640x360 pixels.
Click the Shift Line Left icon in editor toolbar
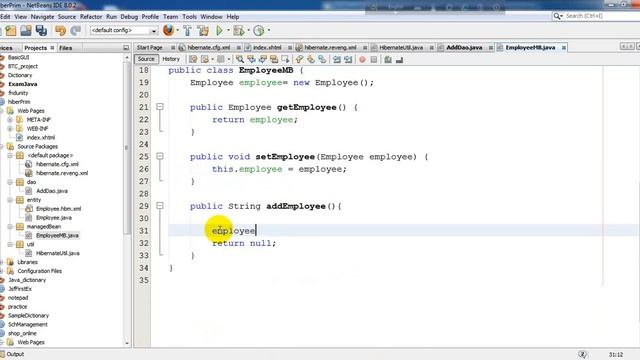click(x=337, y=60)
